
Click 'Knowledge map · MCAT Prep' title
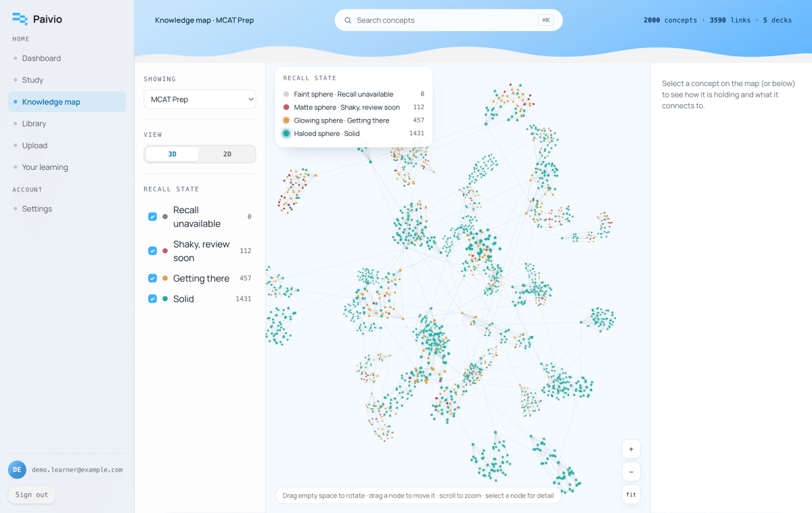[204, 20]
